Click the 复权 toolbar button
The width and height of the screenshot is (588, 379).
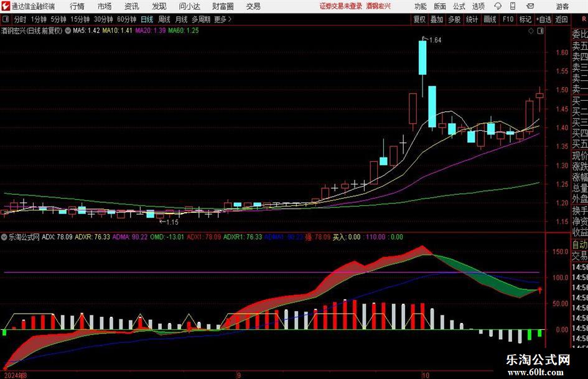[419, 19]
